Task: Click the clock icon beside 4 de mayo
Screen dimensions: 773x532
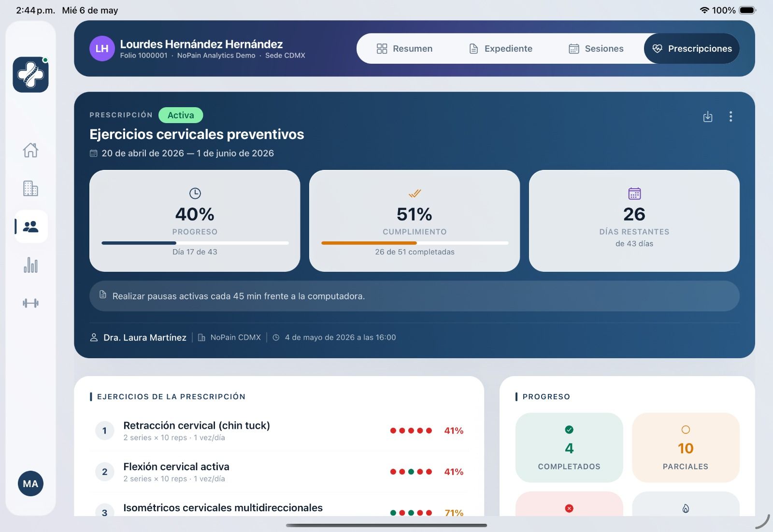Action: click(276, 337)
